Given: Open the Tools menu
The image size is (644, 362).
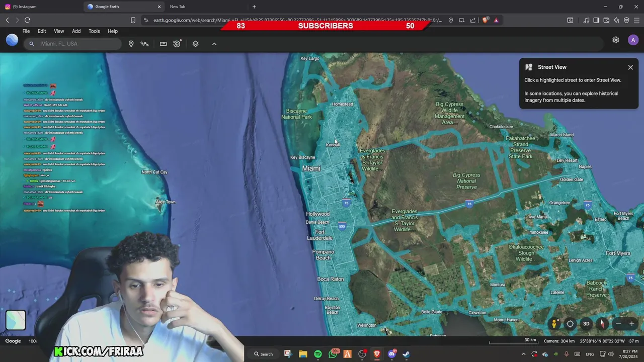Looking at the screenshot, I should [x=94, y=31].
